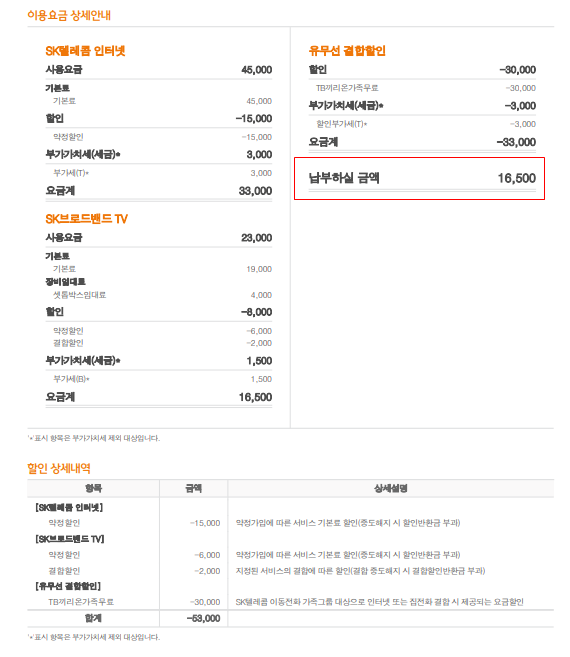This screenshot has width=570, height=657.
Task: Select the [유무선 결합할인] group row in table
Action: 290,586
